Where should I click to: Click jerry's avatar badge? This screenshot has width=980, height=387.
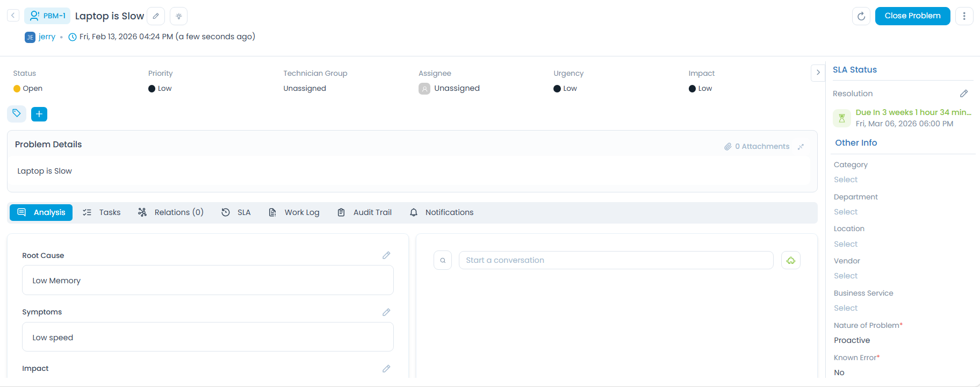tap(30, 37)
